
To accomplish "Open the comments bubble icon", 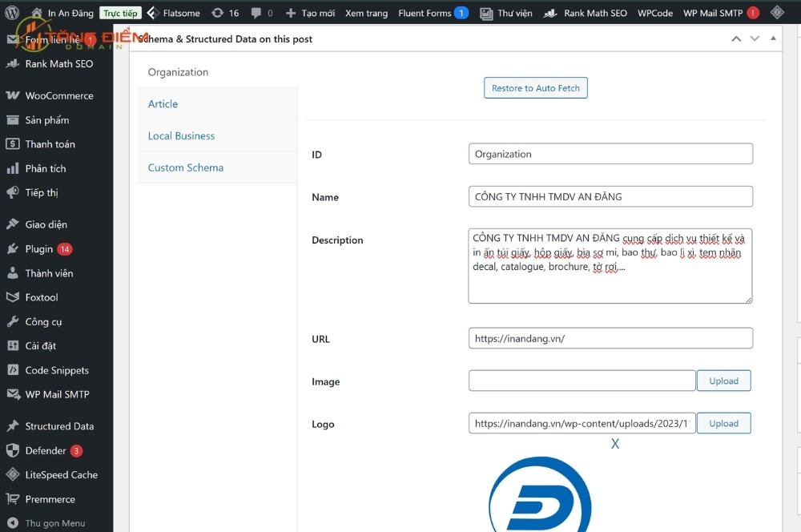I will 256,14.
